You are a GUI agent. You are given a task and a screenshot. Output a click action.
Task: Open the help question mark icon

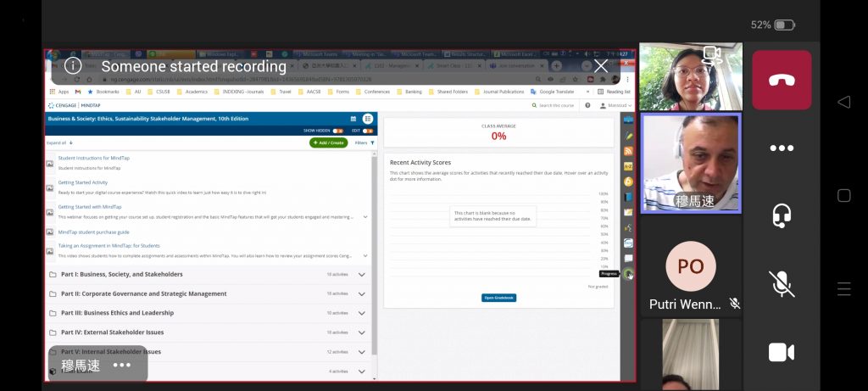pyautogui.click(x=587, y=105)
